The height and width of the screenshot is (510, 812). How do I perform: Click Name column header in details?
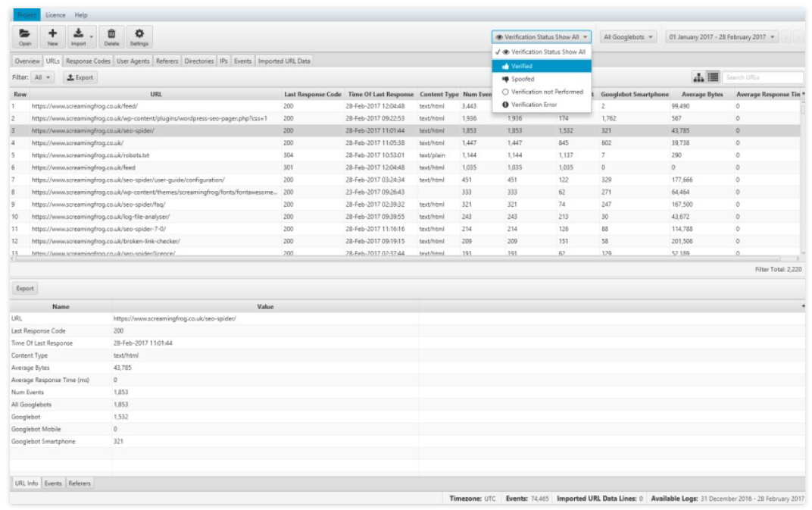(61, 307)
